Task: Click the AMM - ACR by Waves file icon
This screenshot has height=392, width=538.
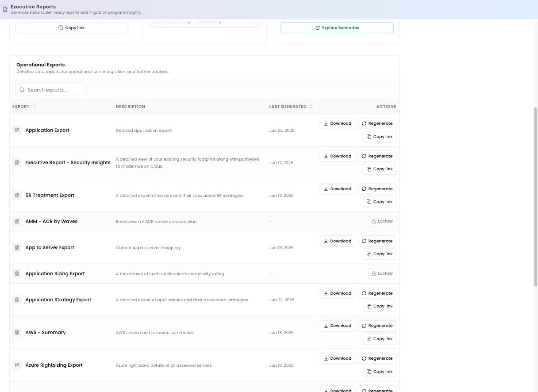Action: [x=17, y=221]
